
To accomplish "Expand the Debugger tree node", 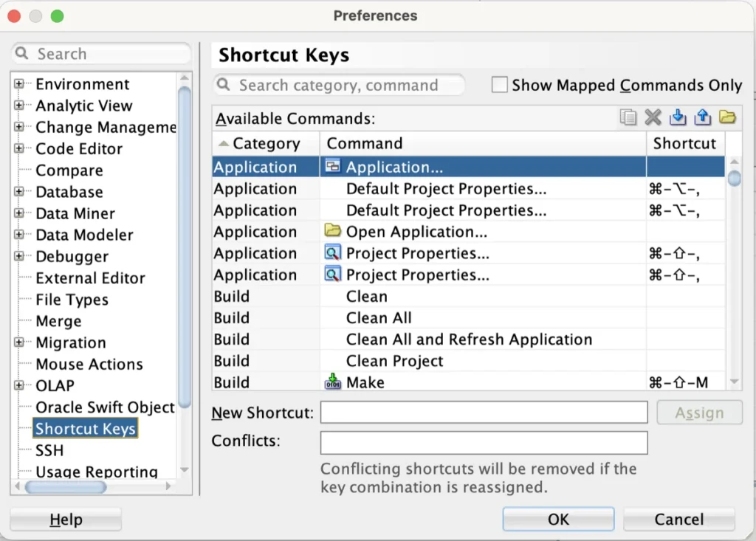I will click(18, 256).
